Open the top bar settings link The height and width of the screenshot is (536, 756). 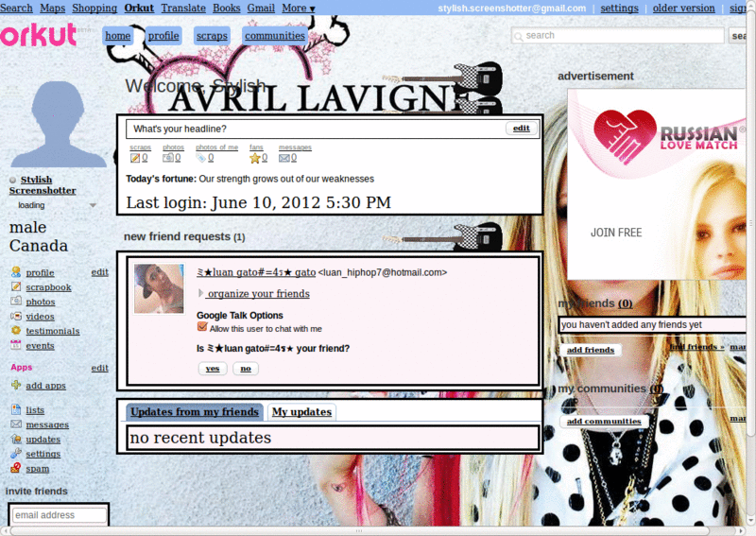tap(619, 9)
